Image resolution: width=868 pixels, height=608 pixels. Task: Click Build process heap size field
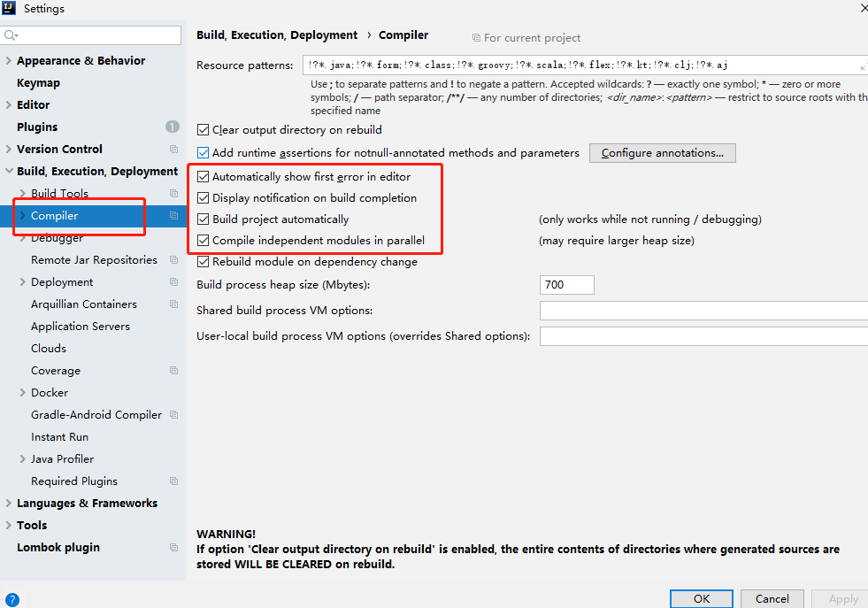click(x=567, y=285)
